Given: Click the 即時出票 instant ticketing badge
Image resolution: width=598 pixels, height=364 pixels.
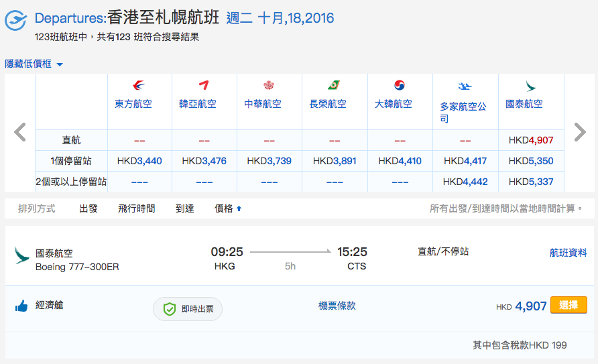Looking at the screenshot, I should pos(188,309).
